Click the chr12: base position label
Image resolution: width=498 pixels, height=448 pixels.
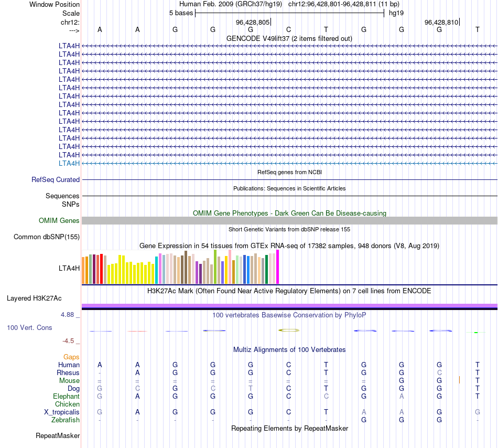click(x=70, y=22)
